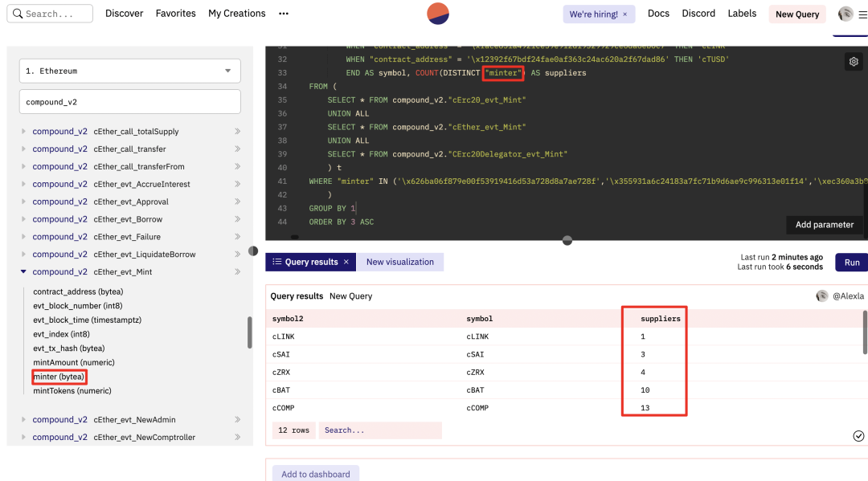Expand cEther_evt_LiquidateBorrow table columns

(x=23, y=255)
